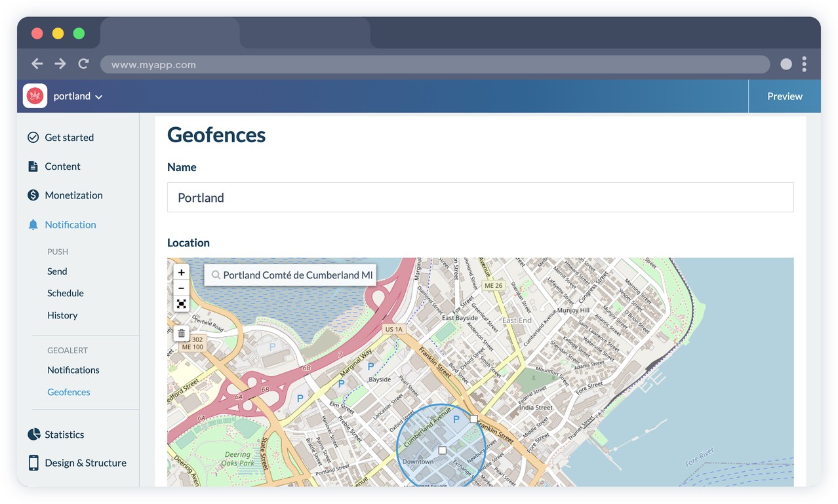The width and height of the screenshot is (838, 504).
Task: Open browser three-dot menu
Action: (804, 64)
